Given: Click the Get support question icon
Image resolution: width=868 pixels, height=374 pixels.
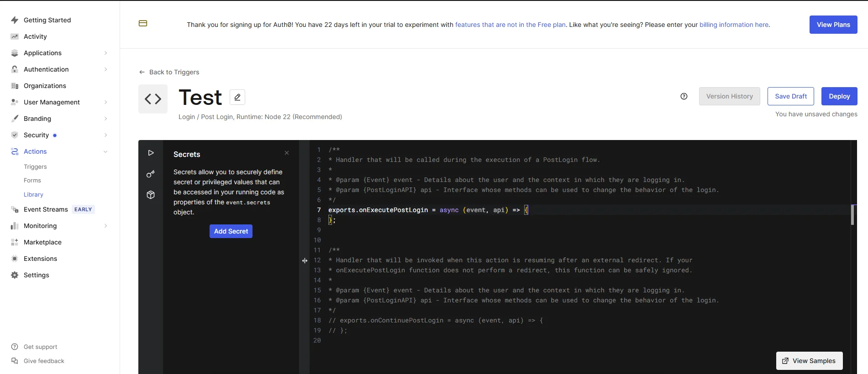Looking at the screenshot, I should click(15, 347).
